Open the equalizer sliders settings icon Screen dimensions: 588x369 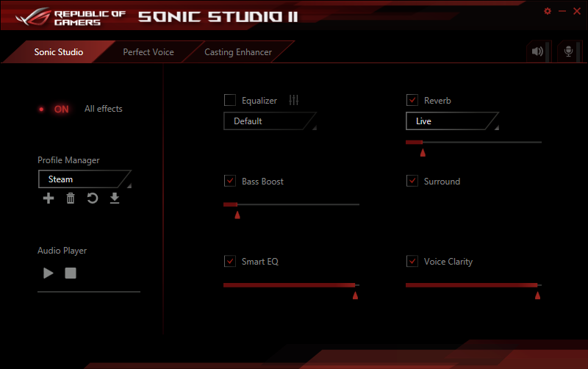pos(294,101)
